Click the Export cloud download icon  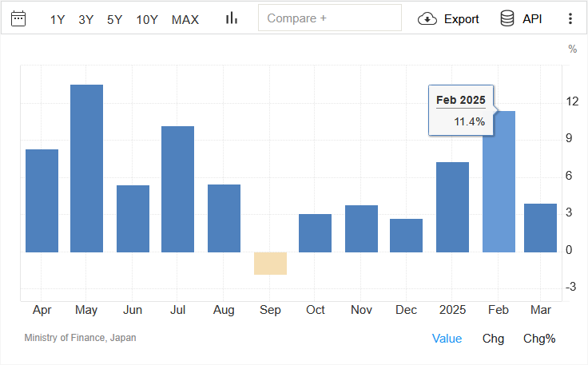427,18
